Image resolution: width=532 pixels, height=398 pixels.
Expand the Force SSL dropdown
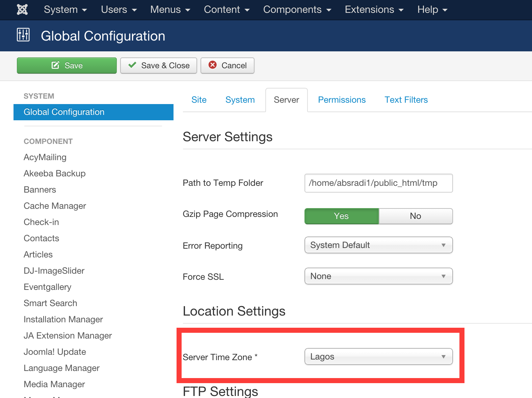coord(378,276)
